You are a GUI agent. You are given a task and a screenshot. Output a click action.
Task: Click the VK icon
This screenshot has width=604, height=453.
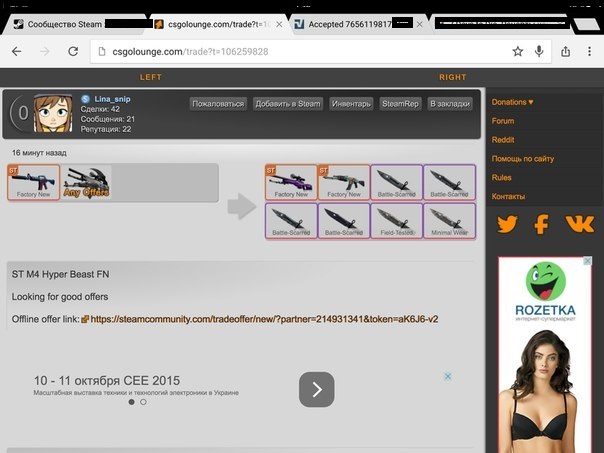[x=580, y=223]
